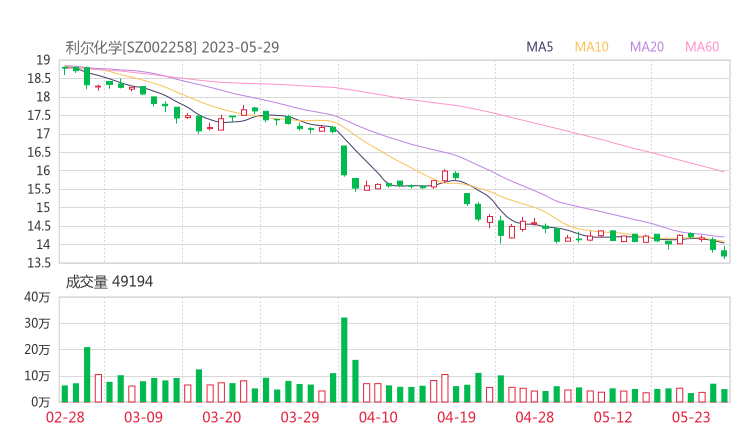Click the 13.5 price axis label
Screen dimensions: 740x440
coord(39,263)
